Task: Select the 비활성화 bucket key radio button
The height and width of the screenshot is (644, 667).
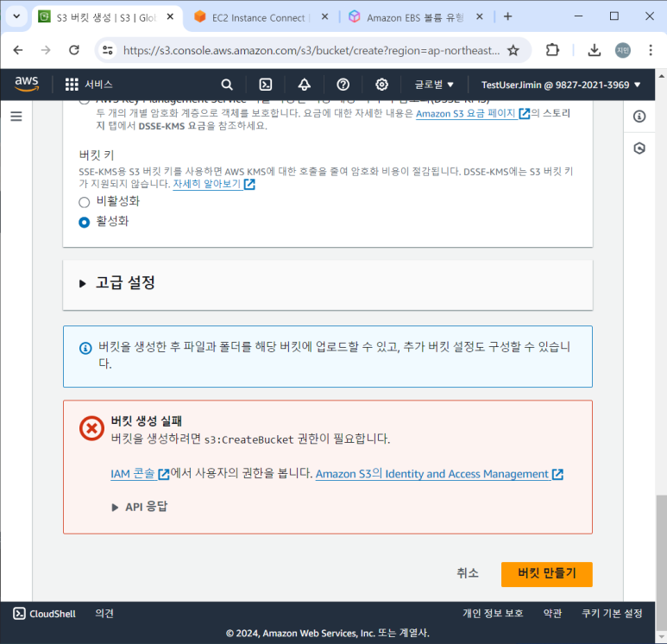Action: (85, 202)
